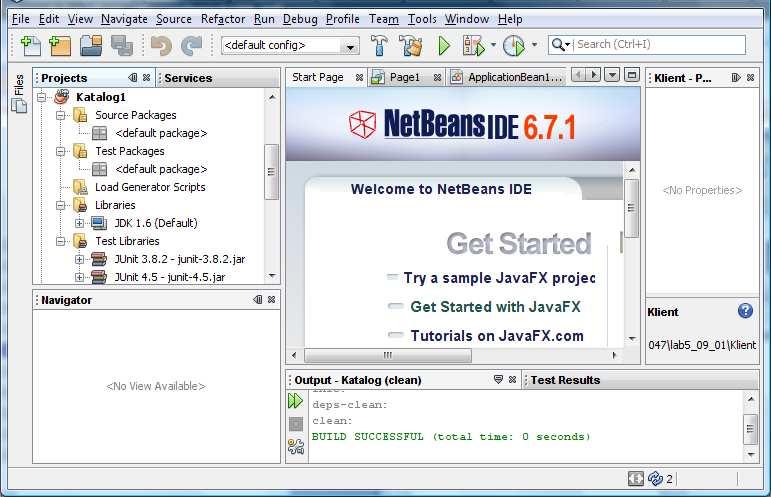Collapse the Test Packages node
Screen dimensions: 771x497
pos(60,151)
